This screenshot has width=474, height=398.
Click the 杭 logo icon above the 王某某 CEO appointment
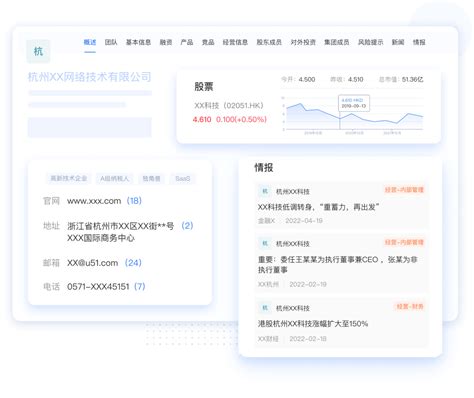click(x=265, y=243)
